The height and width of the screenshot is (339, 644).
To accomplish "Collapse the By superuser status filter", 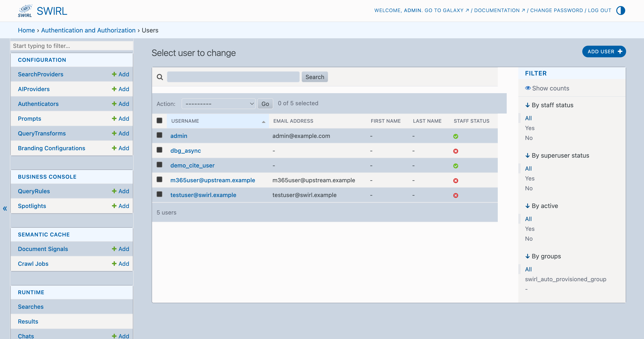I will coord(557,155).
